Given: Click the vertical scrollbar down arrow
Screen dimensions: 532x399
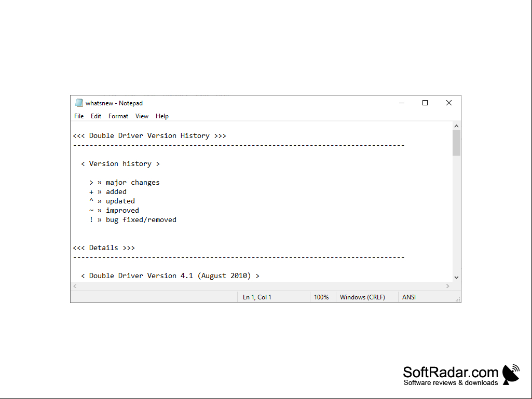Looking at the screenshot, I should tap(456, 278).
